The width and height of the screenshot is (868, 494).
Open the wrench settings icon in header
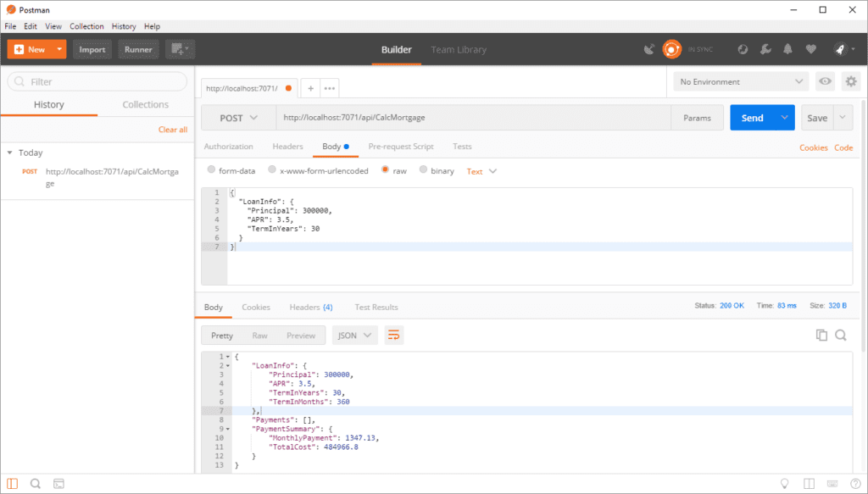pos(765,49)
